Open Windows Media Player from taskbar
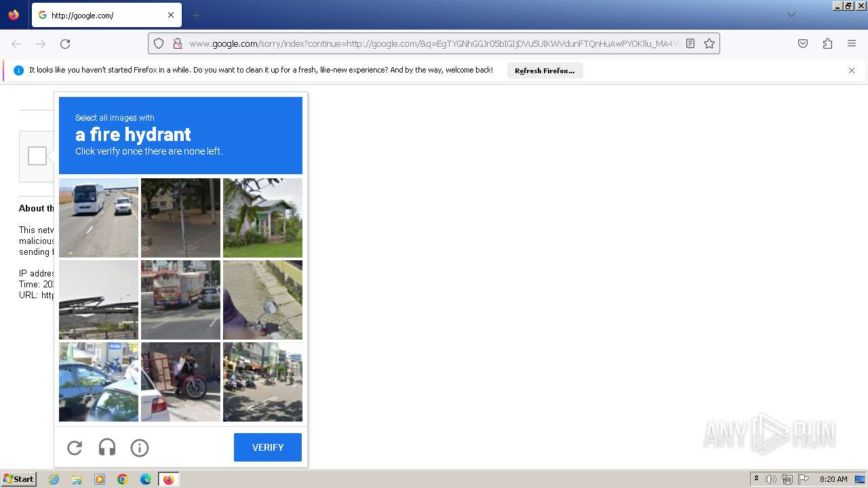868x488 pixels. pos(100,479)
